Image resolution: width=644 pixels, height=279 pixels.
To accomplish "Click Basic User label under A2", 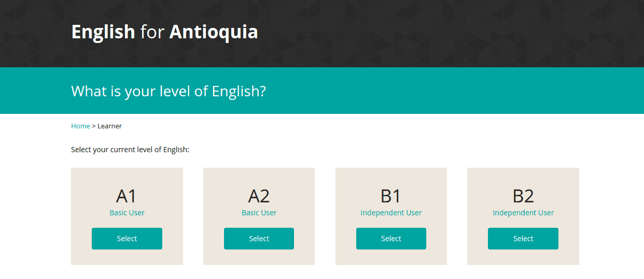I will point(259,213).
